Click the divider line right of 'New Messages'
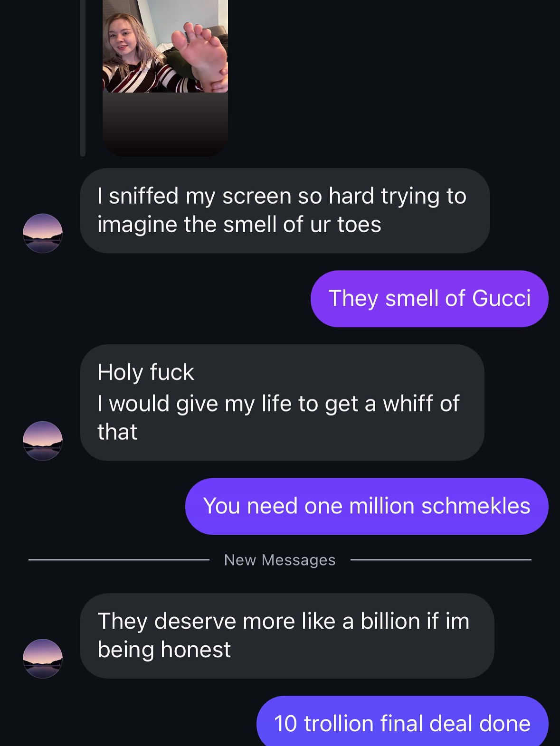This screenshot has height=746, width=560. [441, 560]
